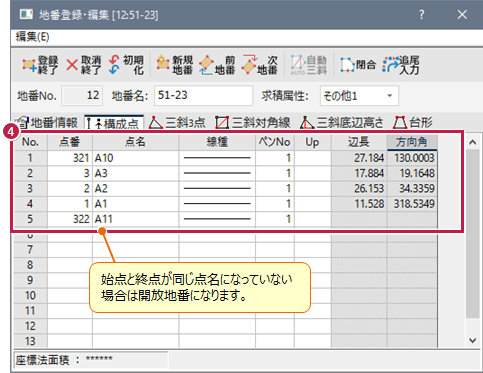Select cell with point name A11
The height and width of the screenshot is (373, 483).
point(135,219)
